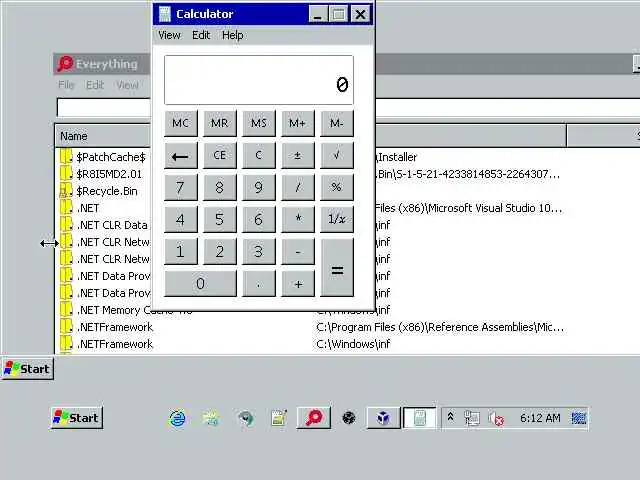Click the decimal point key

[259, 284]
